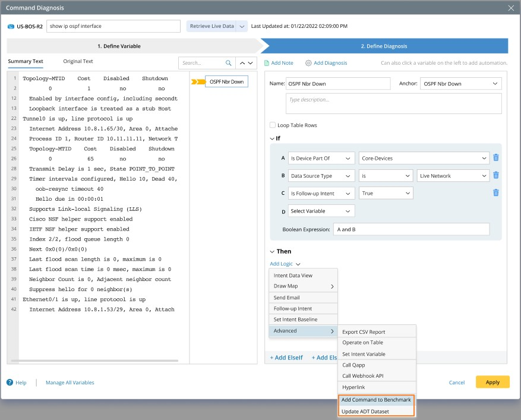The height and width of the screenshot is (420, 521).
Task: Delete condition row B with trash icon
Action: click(496, 176)
